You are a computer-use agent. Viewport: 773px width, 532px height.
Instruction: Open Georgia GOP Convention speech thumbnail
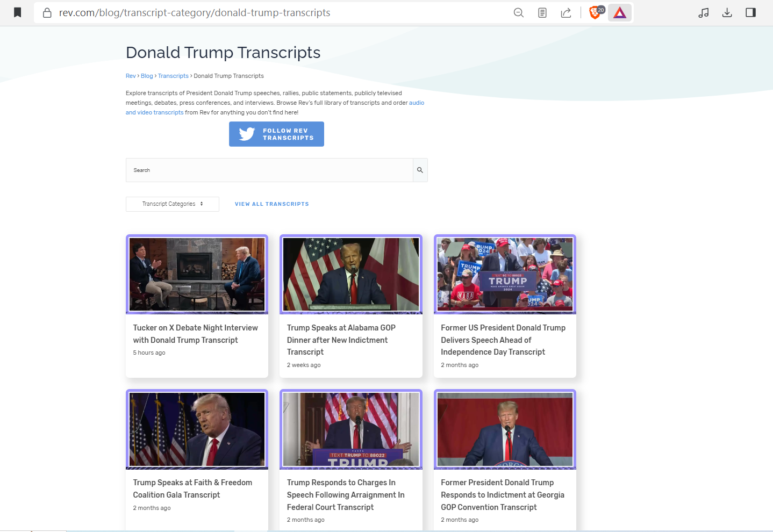[x=505, y=429]
